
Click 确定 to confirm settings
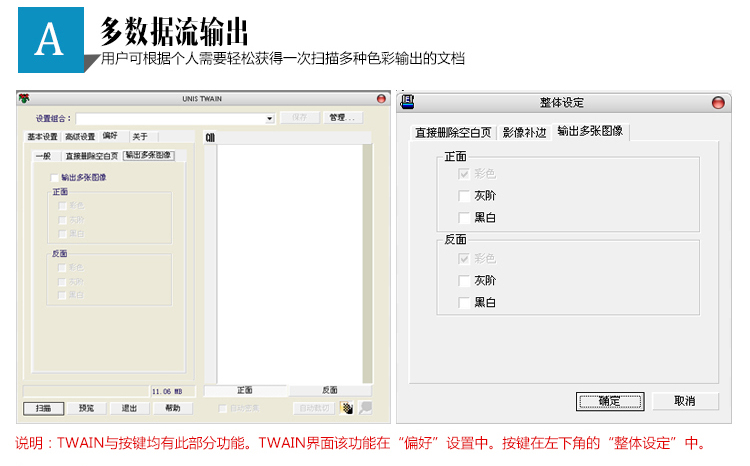[x=609, y=400]
